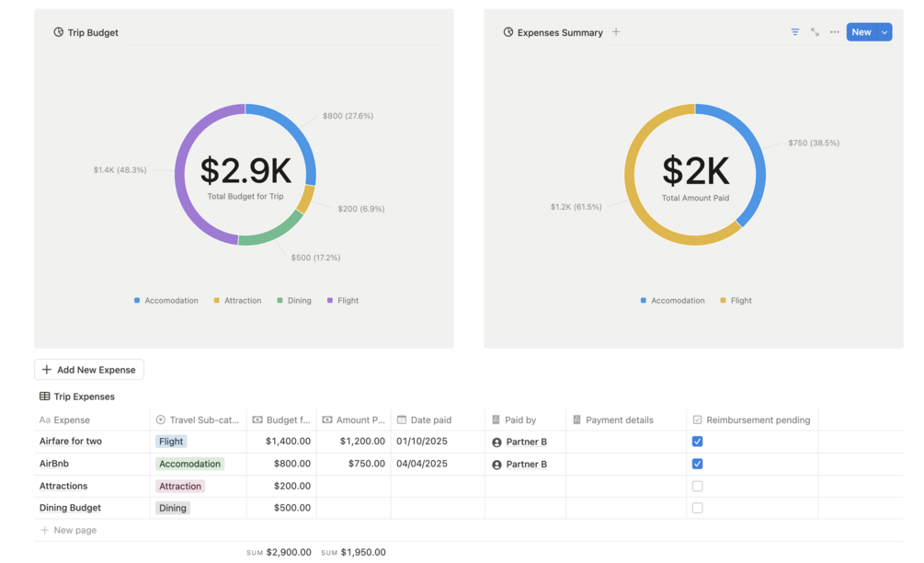Add a new view with plus icon
Screen dimensions: 924x563
click(616, 32)
